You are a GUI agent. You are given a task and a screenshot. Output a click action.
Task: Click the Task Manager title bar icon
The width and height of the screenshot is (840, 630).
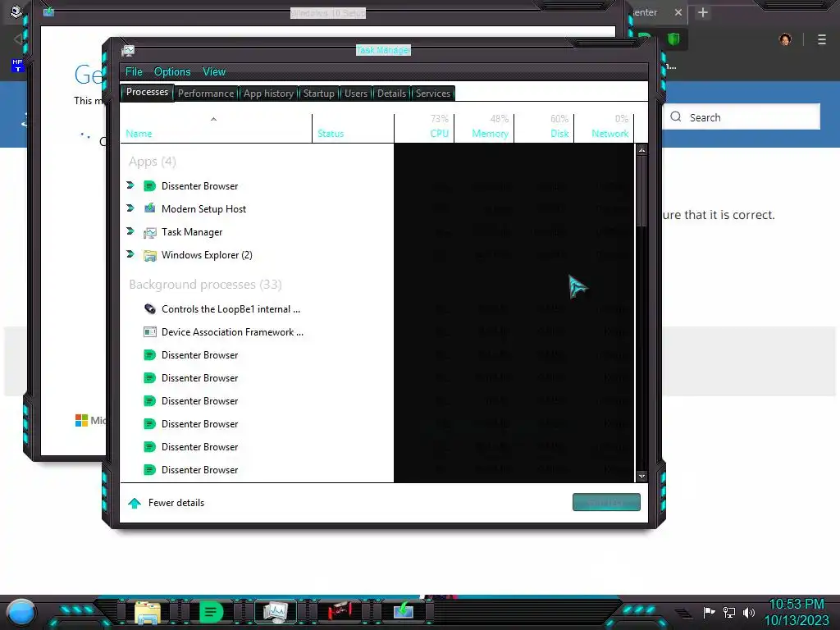coord(128,51)
